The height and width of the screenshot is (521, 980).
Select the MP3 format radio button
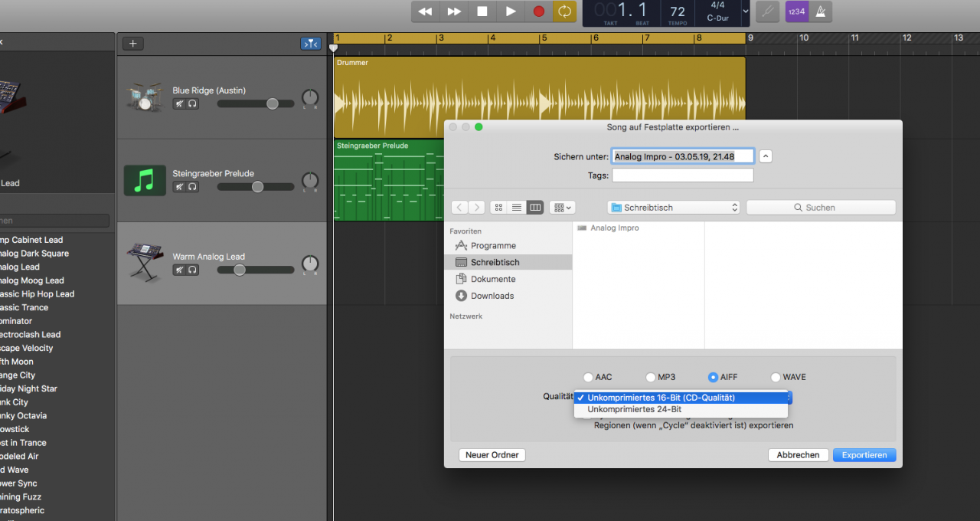pos(651,377)
